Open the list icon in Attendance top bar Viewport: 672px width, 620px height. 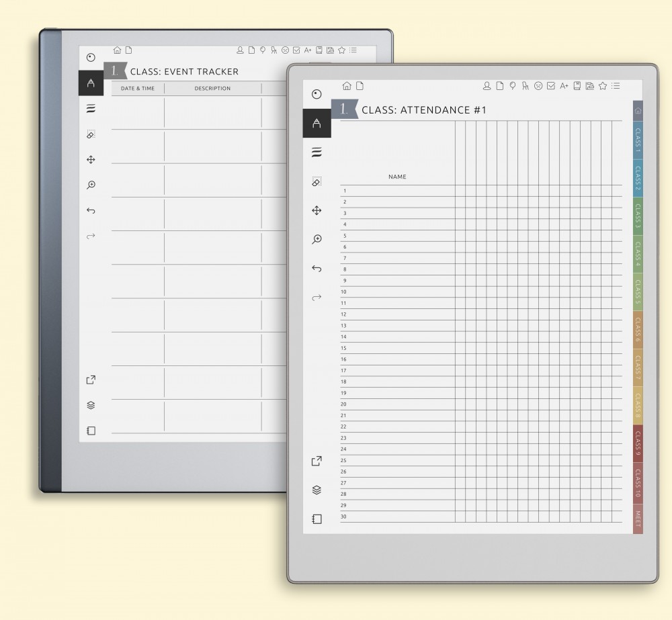click(x=616, y=86)
